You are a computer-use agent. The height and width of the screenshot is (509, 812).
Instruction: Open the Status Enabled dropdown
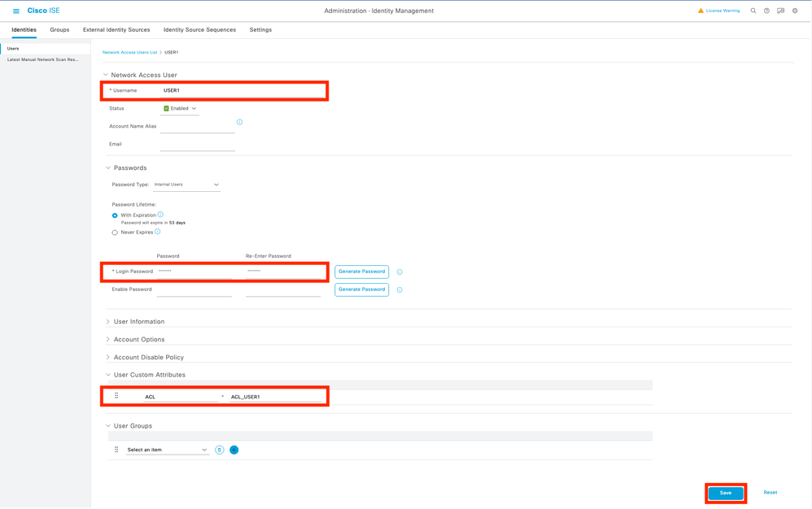pyautogui.click(x=180, y=109)
